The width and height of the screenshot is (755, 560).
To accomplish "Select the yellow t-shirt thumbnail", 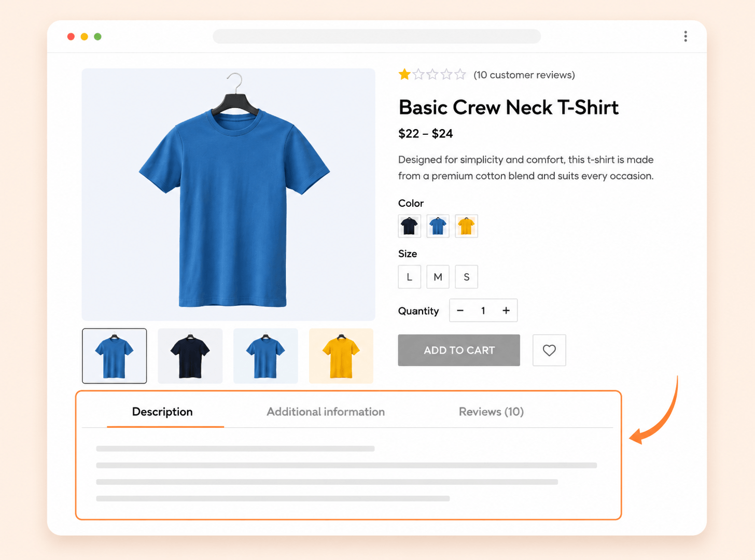I will click(x=341, y=356).
